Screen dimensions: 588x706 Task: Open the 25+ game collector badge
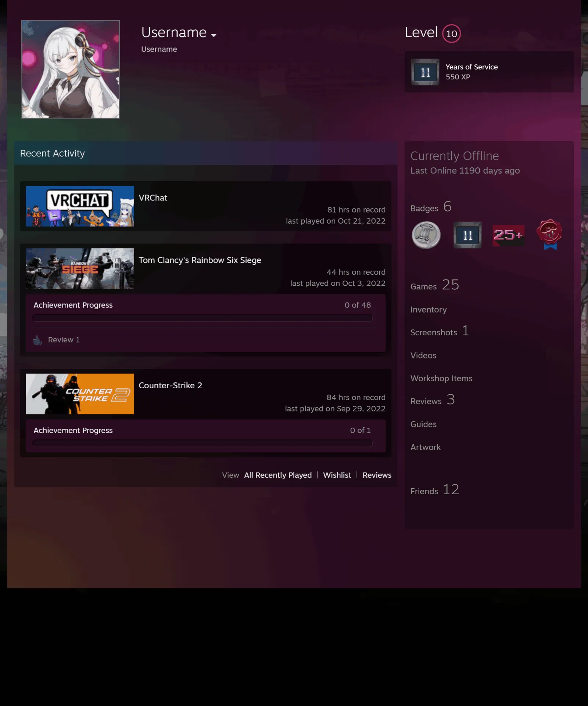click(x=509, y=235)
